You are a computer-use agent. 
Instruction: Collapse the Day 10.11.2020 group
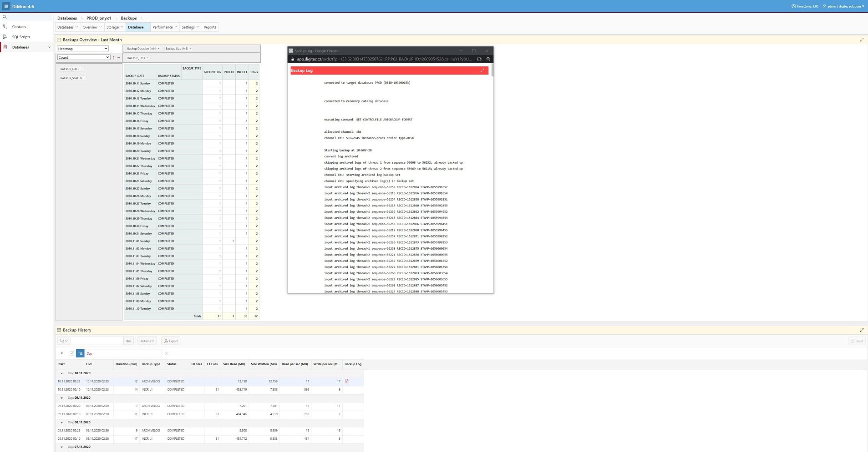pyautogui.click(x=62, y=373)
